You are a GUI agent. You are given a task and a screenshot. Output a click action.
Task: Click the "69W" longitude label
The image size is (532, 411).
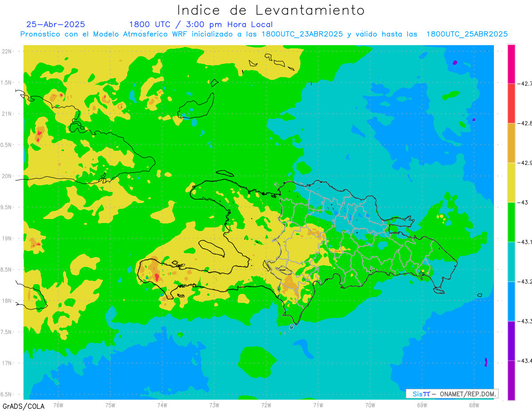click(422, 405)
